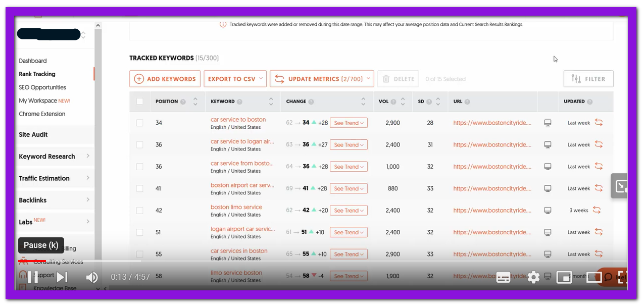
Task: Open video player settings gear
Action: [x=533, y=277]
